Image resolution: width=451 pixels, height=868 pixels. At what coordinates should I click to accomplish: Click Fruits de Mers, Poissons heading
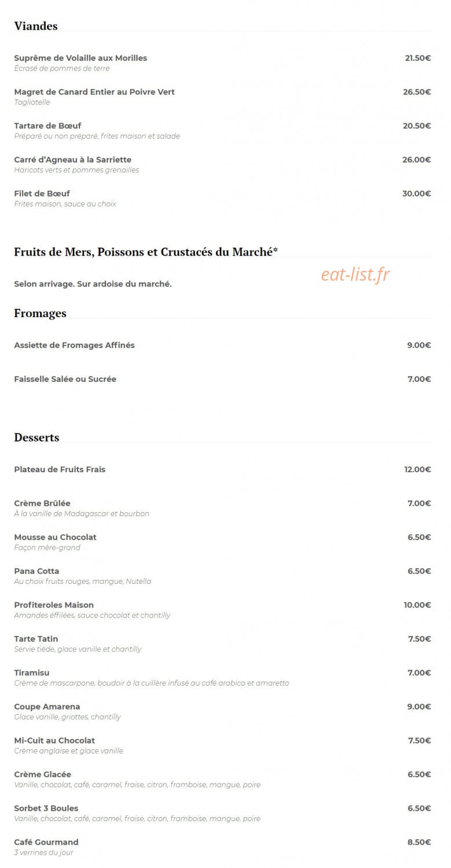(146, 252)
